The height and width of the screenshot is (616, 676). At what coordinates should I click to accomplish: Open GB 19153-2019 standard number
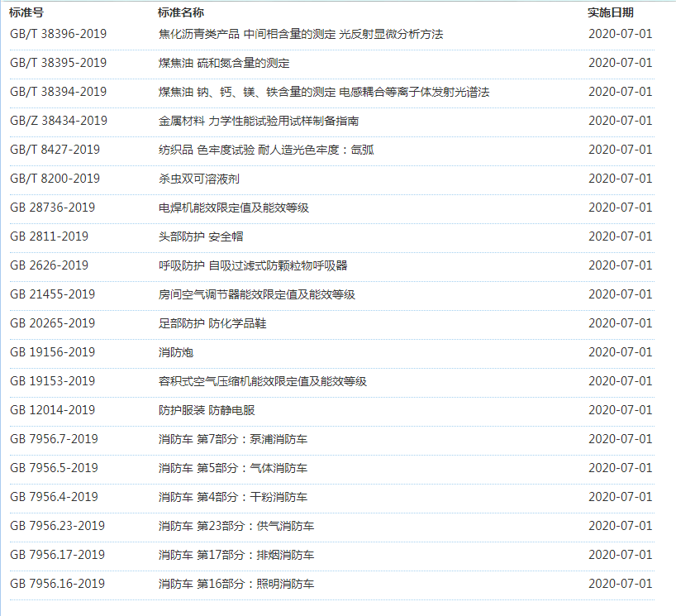[x=52, y=381]
